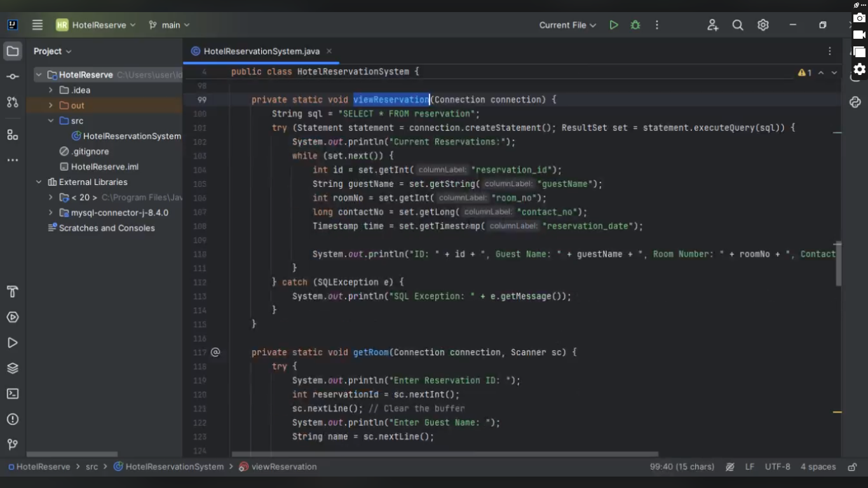Open IDE settings gear in toolbar
868x488 pixels.
763,25
